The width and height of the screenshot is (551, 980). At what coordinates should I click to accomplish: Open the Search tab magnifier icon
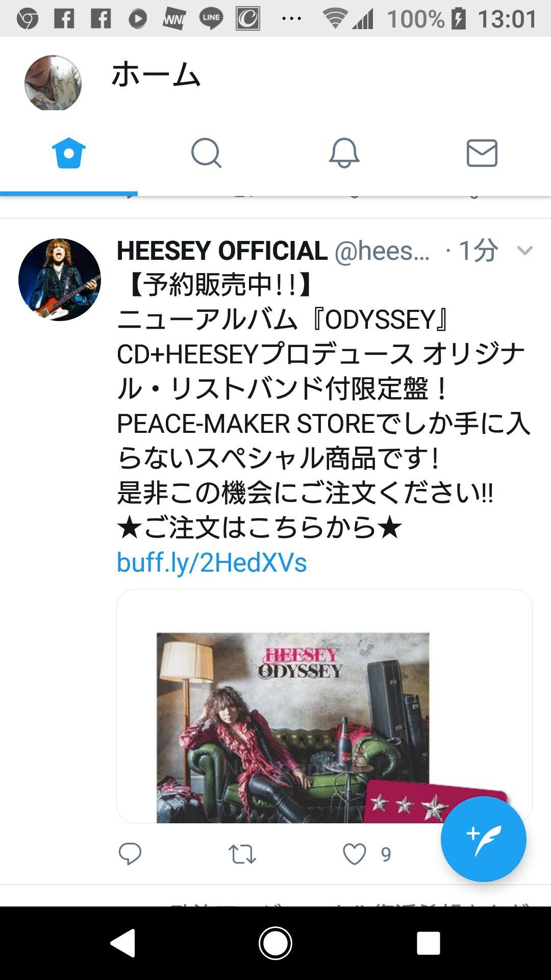(x=206, y=153)
